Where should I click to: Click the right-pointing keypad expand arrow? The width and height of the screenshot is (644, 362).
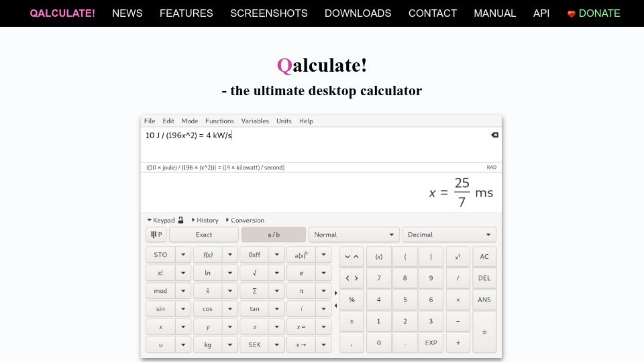(336, 293)
